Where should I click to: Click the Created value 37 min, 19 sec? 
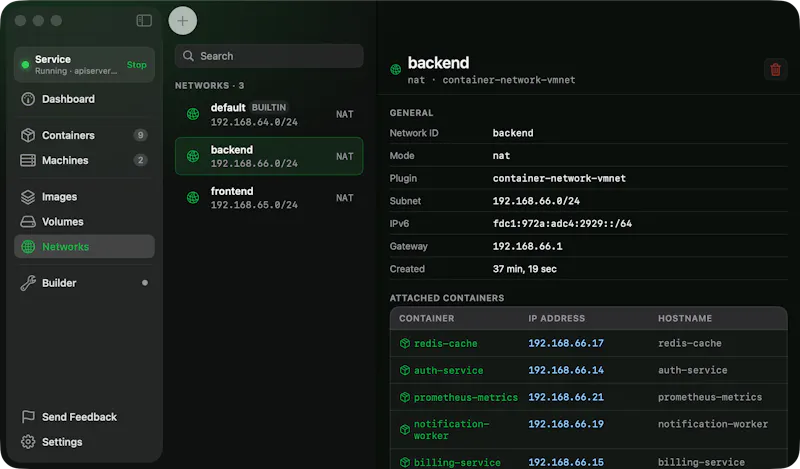point(524,269)
